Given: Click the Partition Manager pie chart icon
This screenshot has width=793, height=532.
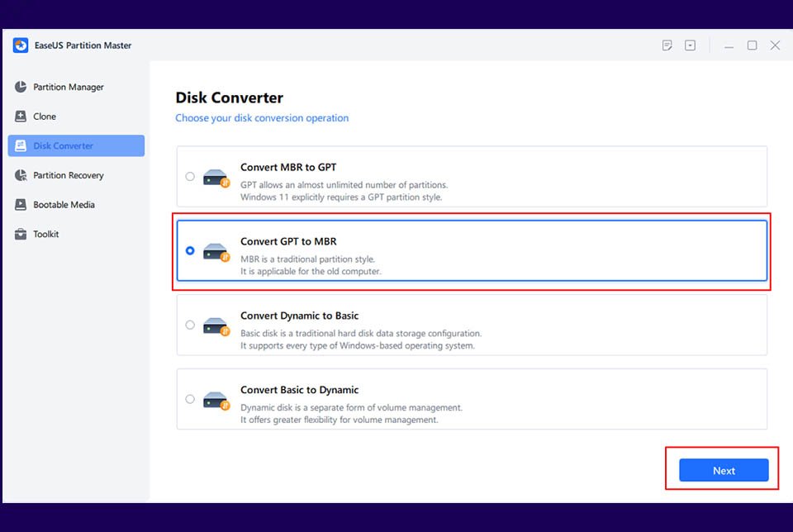Looking at the screenshot, I should point(21,87).
